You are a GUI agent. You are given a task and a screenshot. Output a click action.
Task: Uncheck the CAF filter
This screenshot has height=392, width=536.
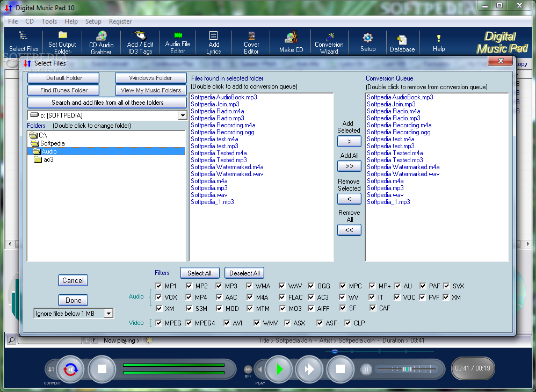pos(373,308)
